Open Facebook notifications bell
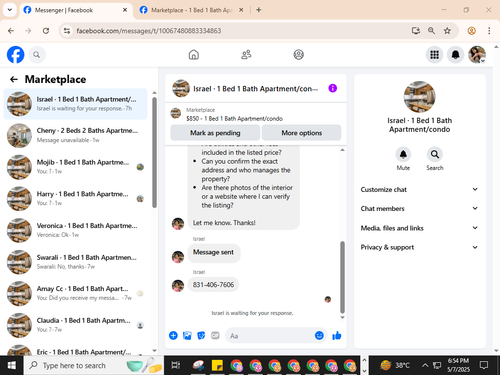 coord(456,55)
